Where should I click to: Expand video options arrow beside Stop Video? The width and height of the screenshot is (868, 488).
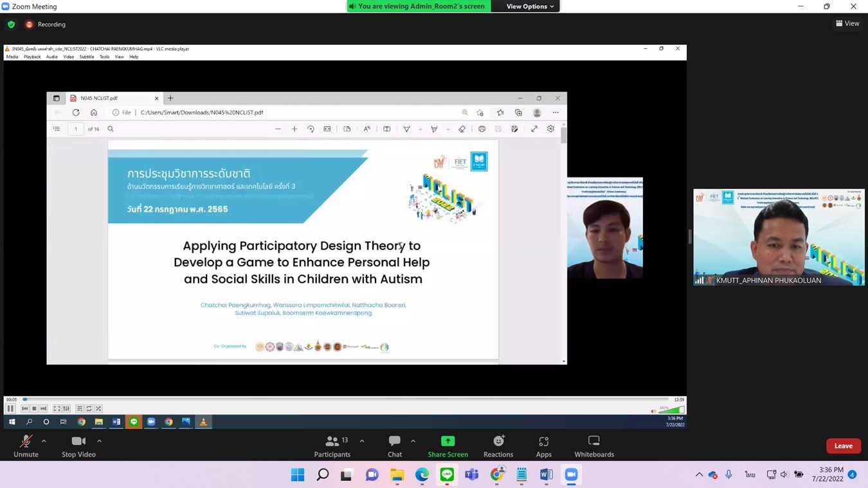point(99,441)
